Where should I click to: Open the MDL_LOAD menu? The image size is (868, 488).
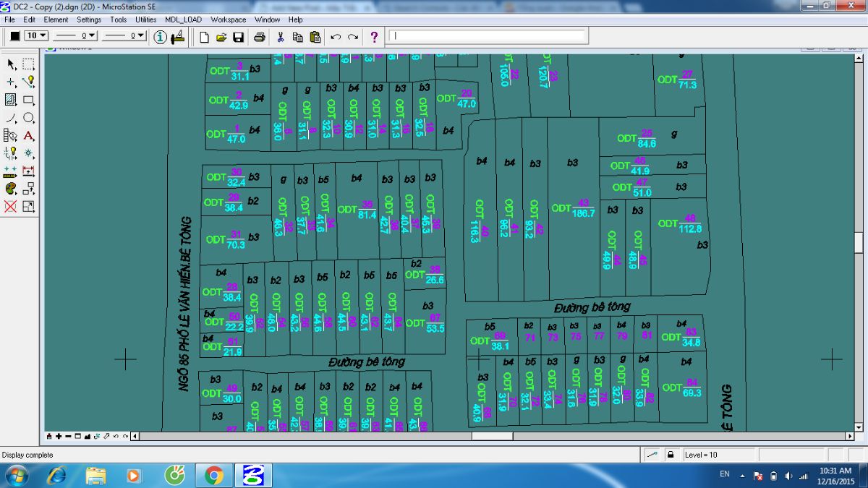pos(183,20)
